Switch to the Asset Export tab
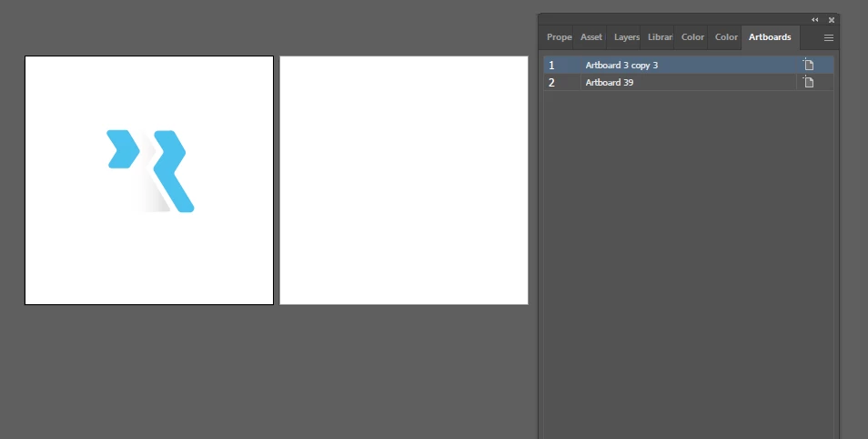 590,37
